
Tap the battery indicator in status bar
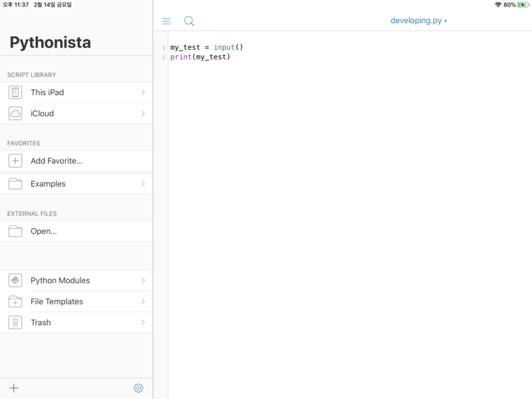523,5
